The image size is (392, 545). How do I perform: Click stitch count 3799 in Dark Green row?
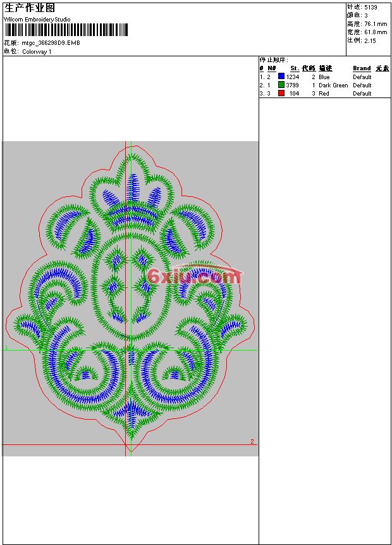click(x=292, y=85)
